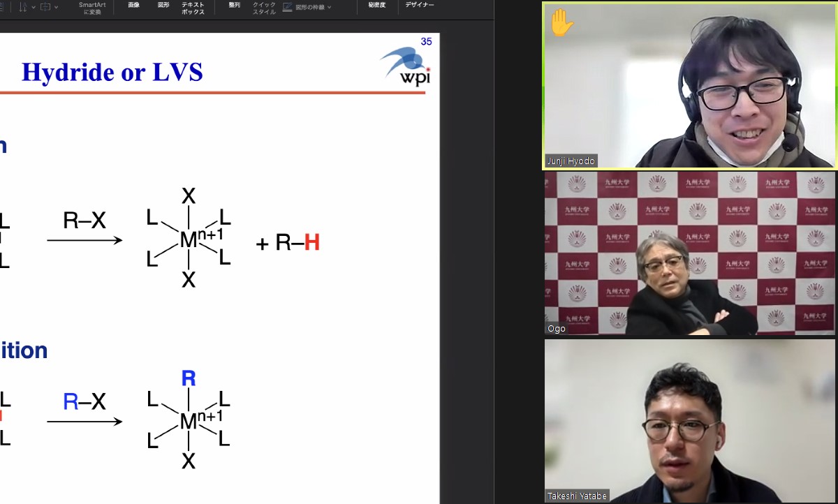The height and width of the screenshot is (504, 838).
Task: Open the デザイナー (Designer) pane
Action: click(x=420, y=6)
